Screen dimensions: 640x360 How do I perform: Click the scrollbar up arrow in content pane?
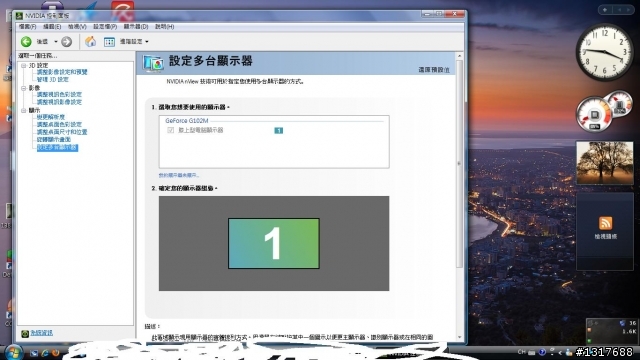460,56
